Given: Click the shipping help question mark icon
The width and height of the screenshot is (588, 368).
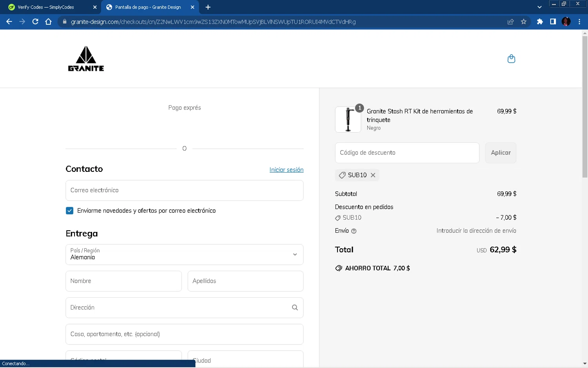Looking at the screenshot, I should tap(354, 231).
